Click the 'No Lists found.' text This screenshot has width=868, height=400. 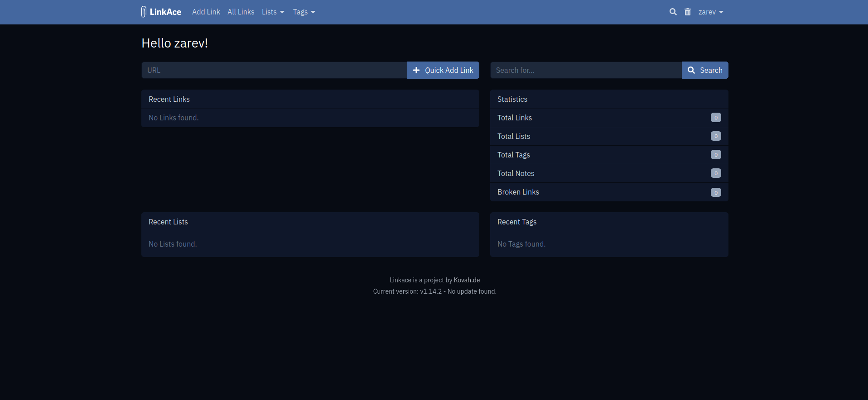point(173,244)
